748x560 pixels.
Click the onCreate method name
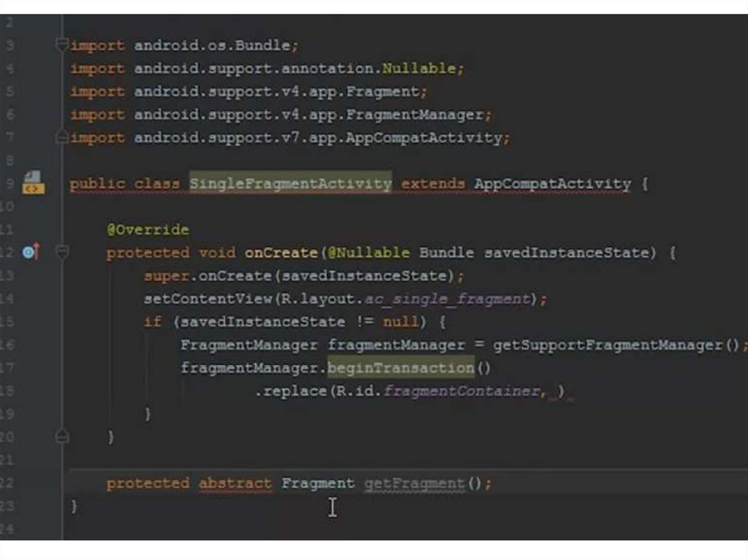pos(281,253)
